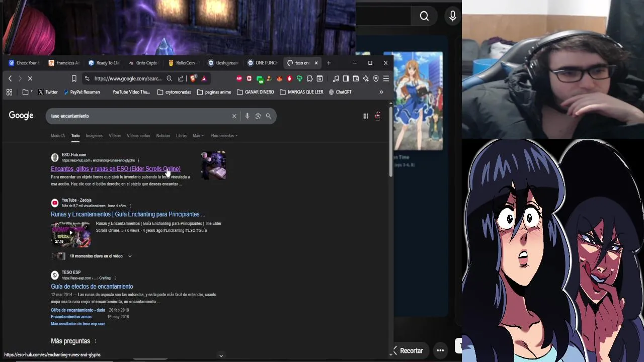Bookmark this page with the bookmark icon
Screen dimensions: 644x362
(74, 78)
